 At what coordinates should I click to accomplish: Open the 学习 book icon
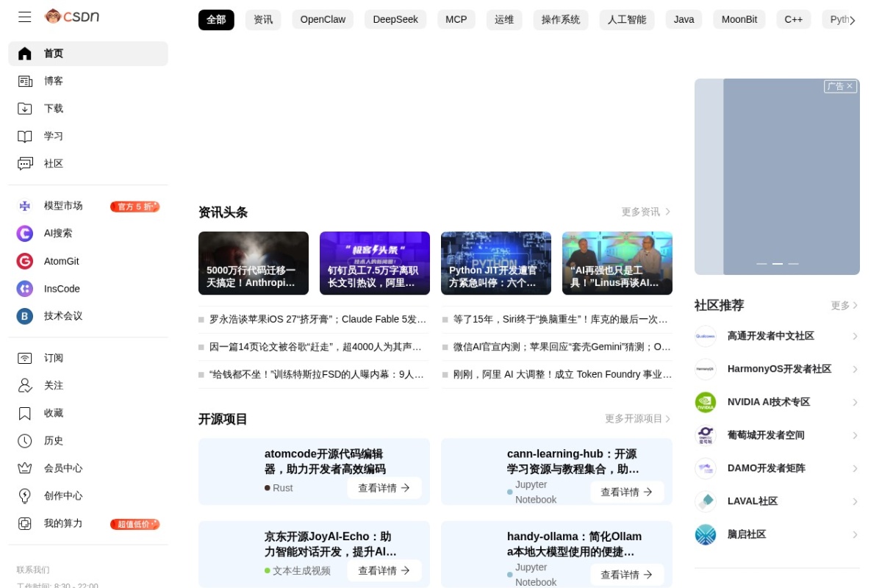[x=25, y=136]
